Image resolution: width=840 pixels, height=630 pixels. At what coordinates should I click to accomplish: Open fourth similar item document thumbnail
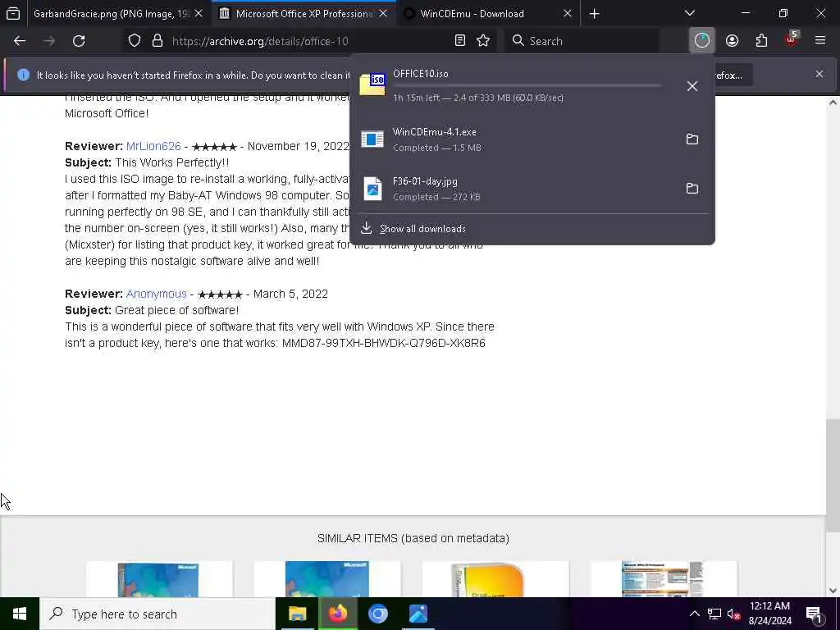click(x=663, y=579)
